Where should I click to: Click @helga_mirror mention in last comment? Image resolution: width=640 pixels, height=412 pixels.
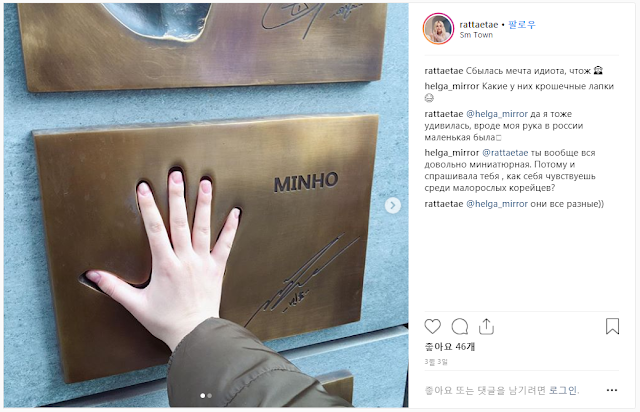click(497, 204)
